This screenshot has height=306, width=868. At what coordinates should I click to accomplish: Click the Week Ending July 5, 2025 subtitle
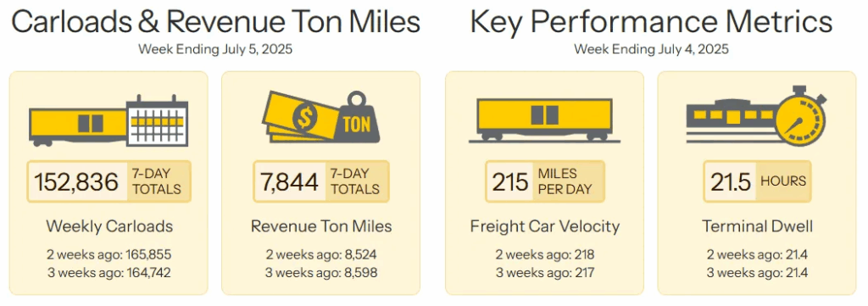[215, 49]
